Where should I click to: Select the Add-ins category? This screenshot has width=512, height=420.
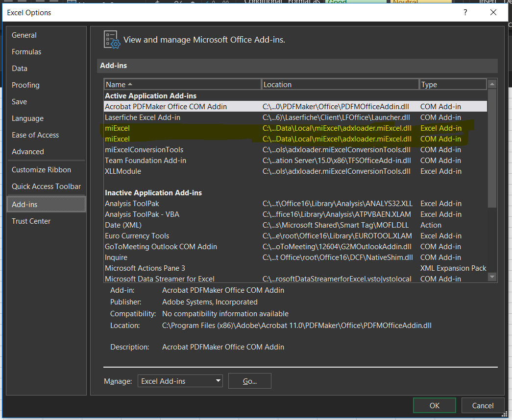click(x=46, y=205)
